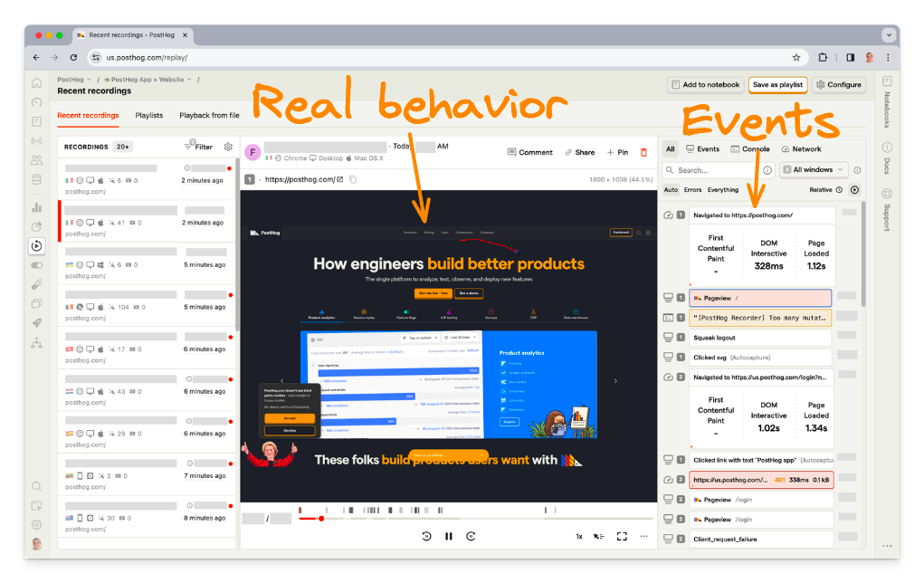Open the Experiments test tube icon
924x583 pixels.
coord(36,285)
